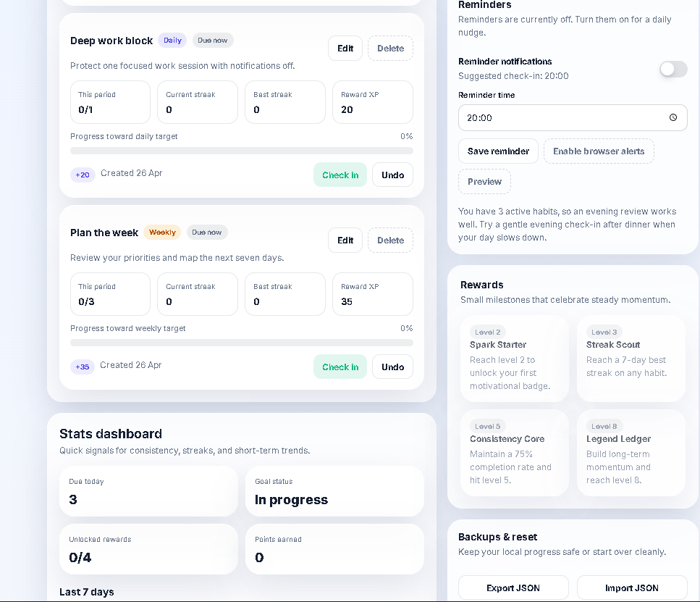Click the Reminder time input showing 20:00
This screenshot has height=602, width=700.
(x=573, y=118)
